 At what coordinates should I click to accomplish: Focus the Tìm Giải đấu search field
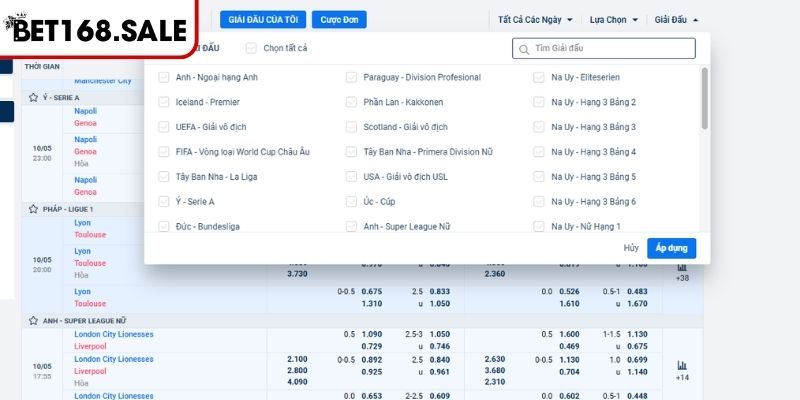(x=610, y=48)
